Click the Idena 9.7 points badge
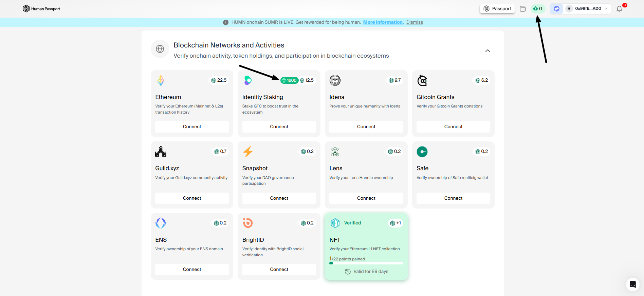The height and width of the screenshot is (296, 644). [395, 80]
